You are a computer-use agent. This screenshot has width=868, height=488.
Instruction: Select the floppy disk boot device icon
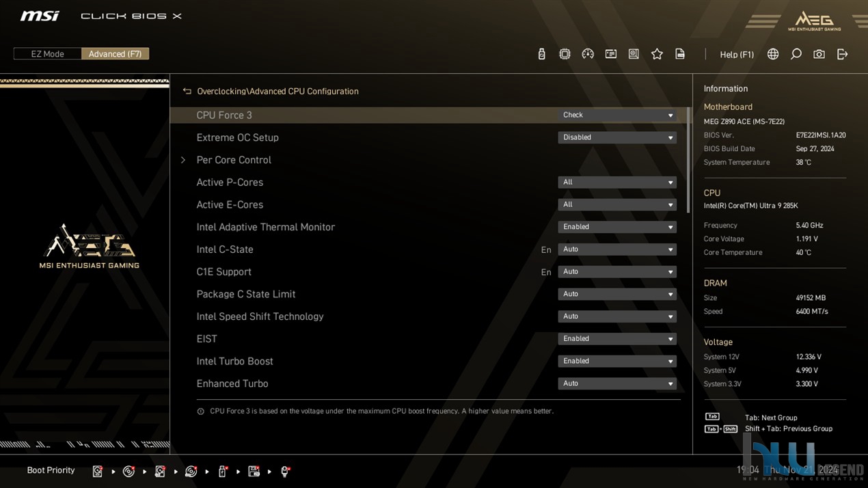point(254,471)
